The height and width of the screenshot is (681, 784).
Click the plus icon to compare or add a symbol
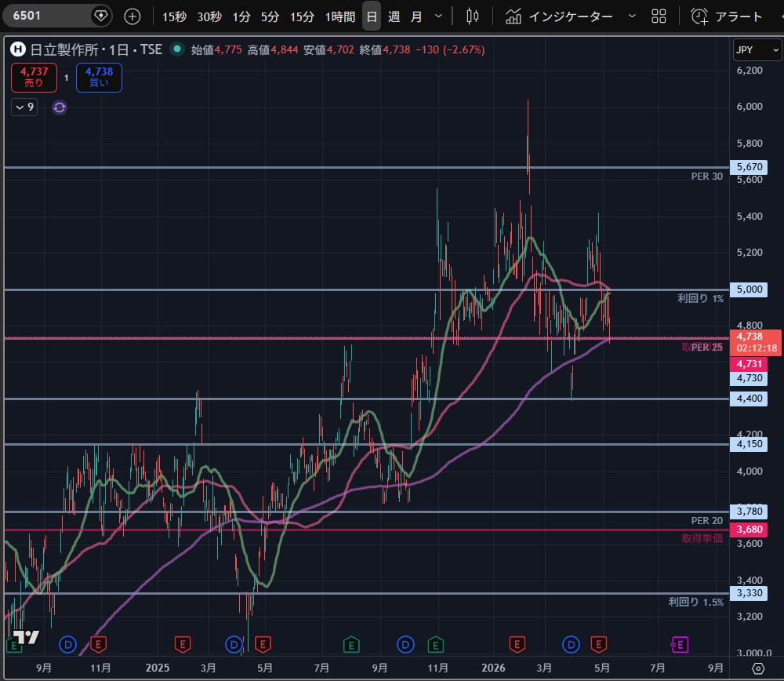point(132,16)
